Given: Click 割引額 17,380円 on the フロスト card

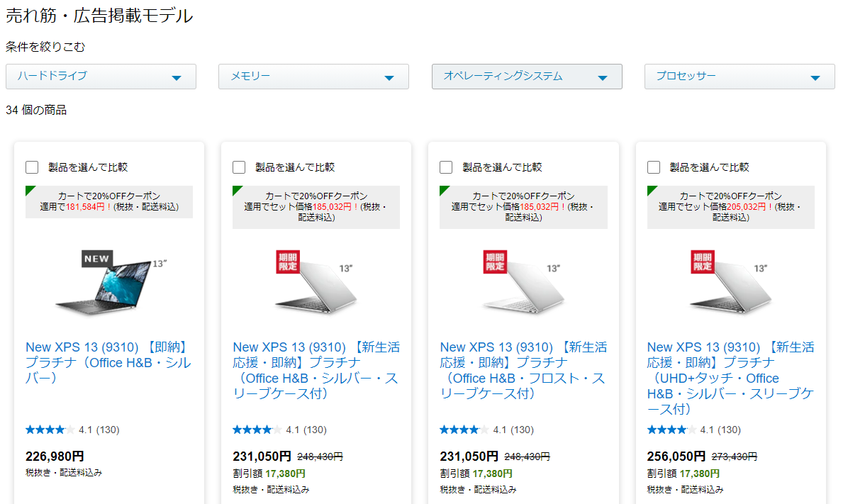Looking at the screenshot, I should [476, 474].
